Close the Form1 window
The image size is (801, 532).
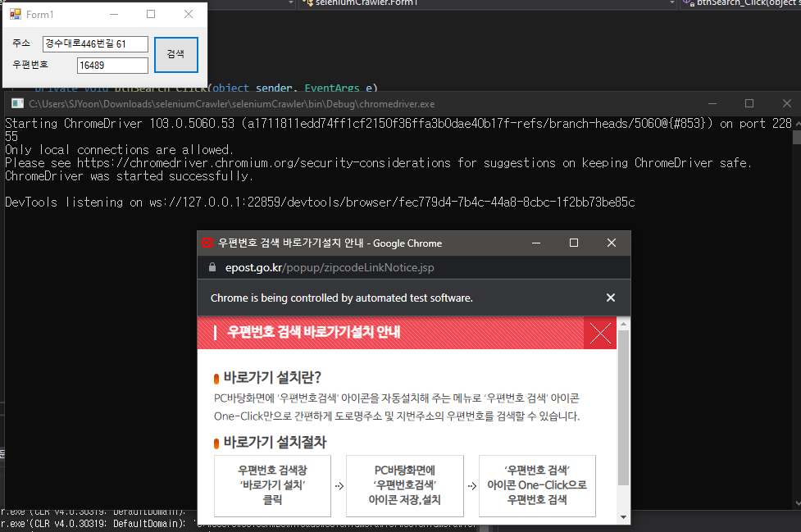(189, 14)
